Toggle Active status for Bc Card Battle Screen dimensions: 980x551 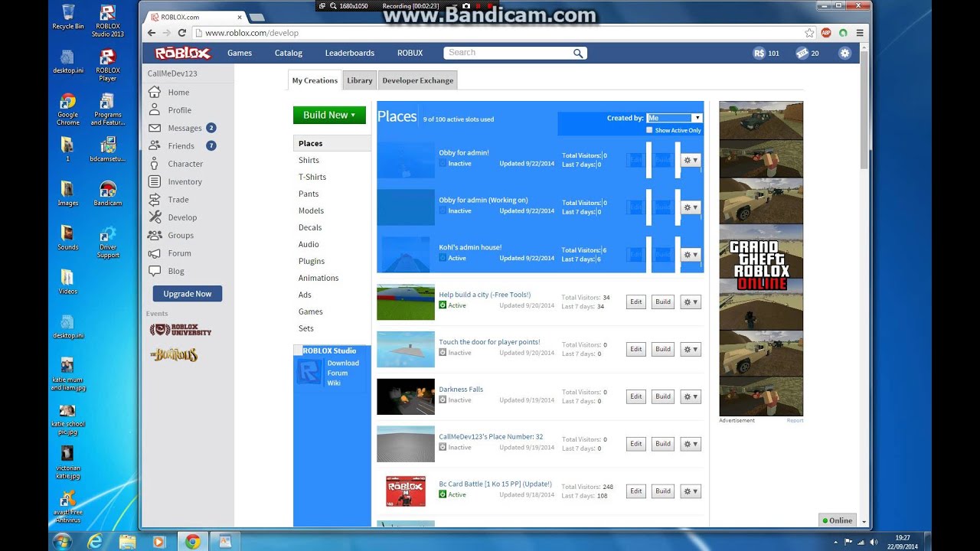(443, 494)
